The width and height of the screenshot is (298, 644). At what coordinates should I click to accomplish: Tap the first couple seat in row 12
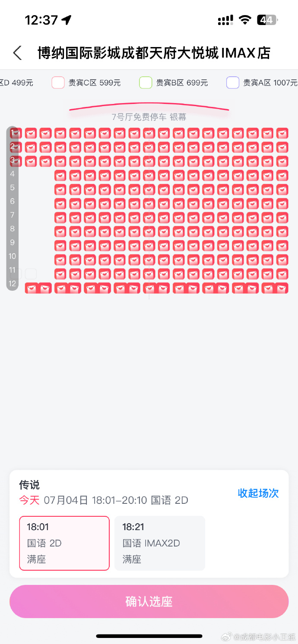pyautogui.click(x=38, y=288)
